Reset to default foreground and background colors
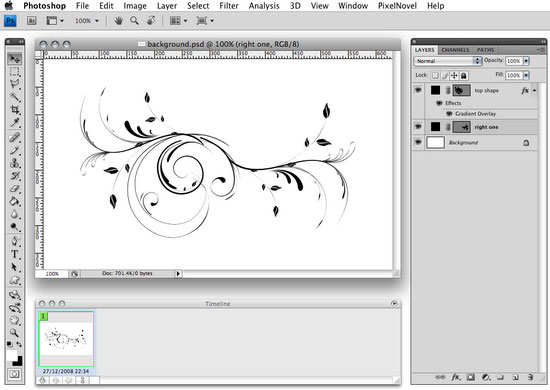Viewport: 550px width, 390px height. (x=9, y=344)
